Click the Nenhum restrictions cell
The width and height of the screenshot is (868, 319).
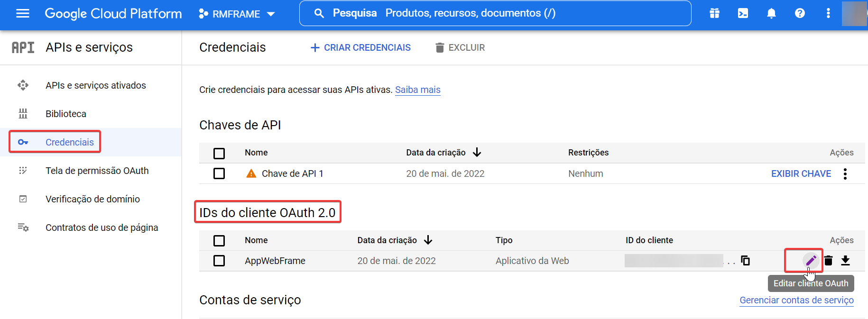pos(586,173)
